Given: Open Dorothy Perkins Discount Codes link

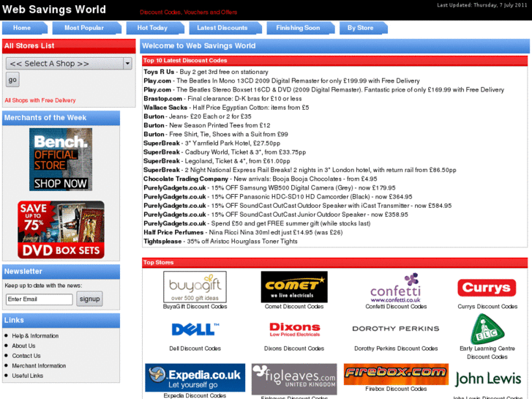Looking at the screenshot, I should click(396, 348).
